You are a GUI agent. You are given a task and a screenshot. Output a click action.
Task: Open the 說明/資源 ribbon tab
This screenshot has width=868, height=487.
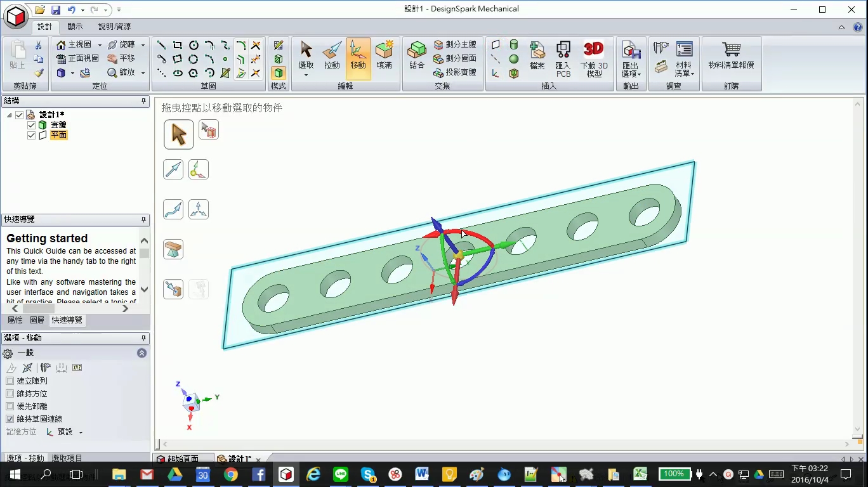coord(114,27)
